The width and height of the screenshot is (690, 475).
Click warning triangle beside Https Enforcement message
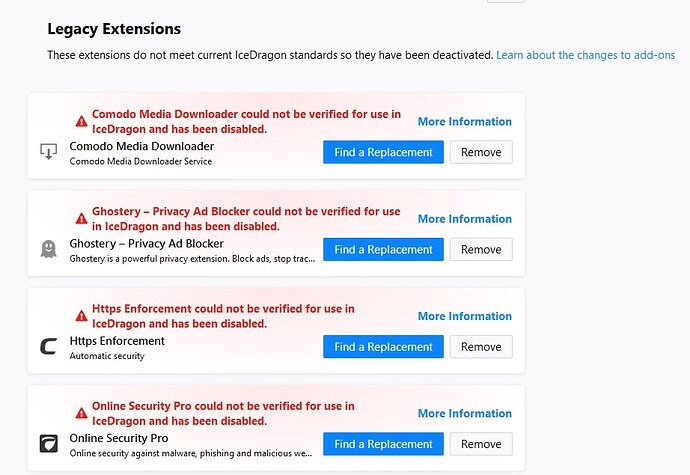(x=81, y=316)
